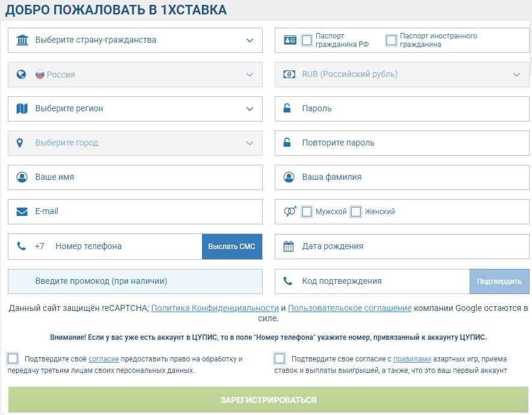Check the Паспорт гражданина РФ box

pyautogui.click(x=307, y=40)
